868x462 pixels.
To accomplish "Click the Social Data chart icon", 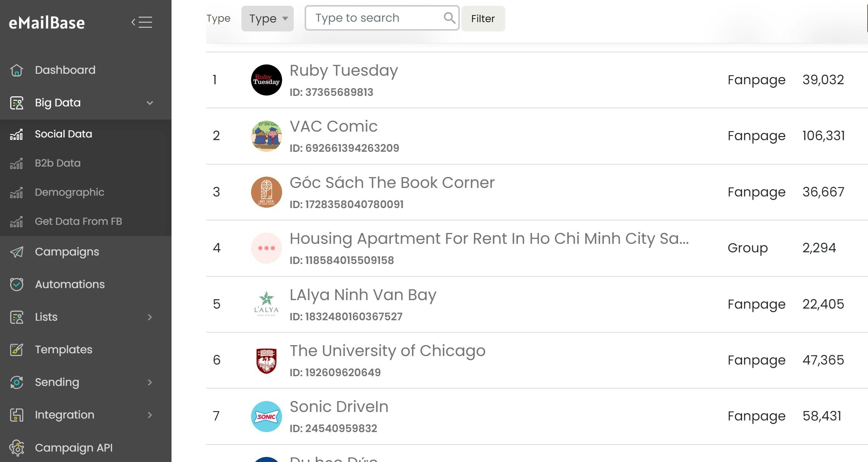I will tap(17, 134).
